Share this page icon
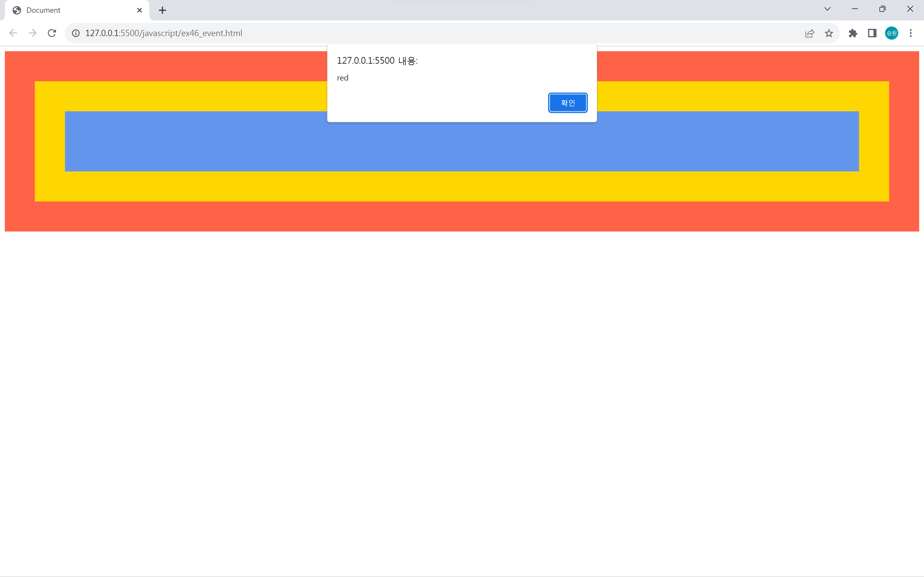Screen dimensions: 924x577 [809, 33]
